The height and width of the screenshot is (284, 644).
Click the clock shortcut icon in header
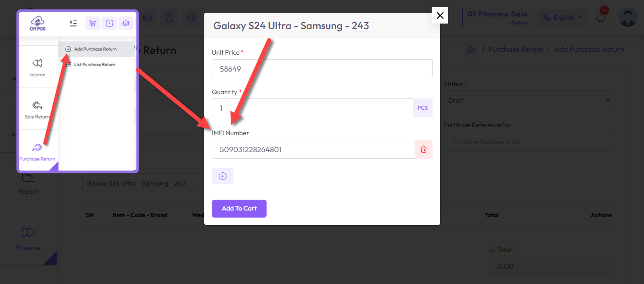(x=109, y=23)
